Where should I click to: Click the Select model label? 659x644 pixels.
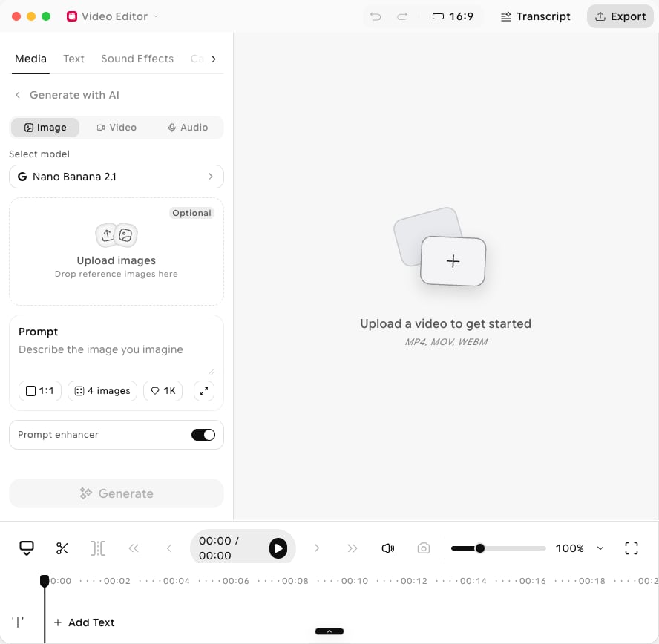point(39,154)
